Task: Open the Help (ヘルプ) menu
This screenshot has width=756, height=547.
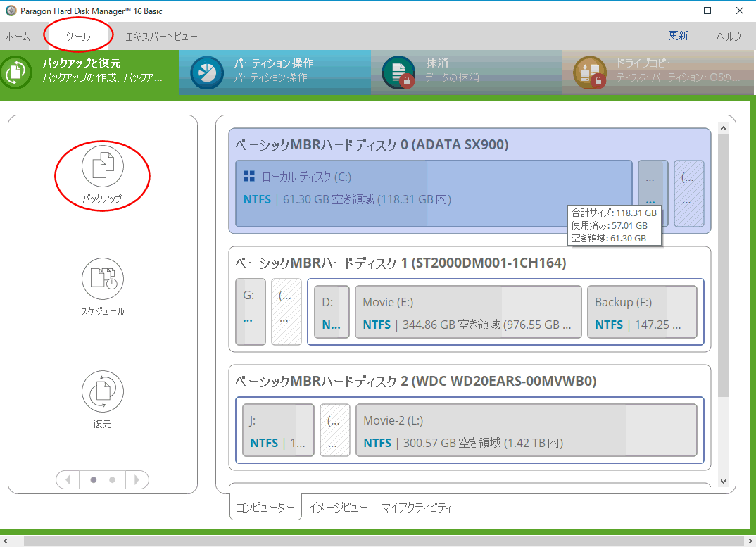Action: point(729,36)
